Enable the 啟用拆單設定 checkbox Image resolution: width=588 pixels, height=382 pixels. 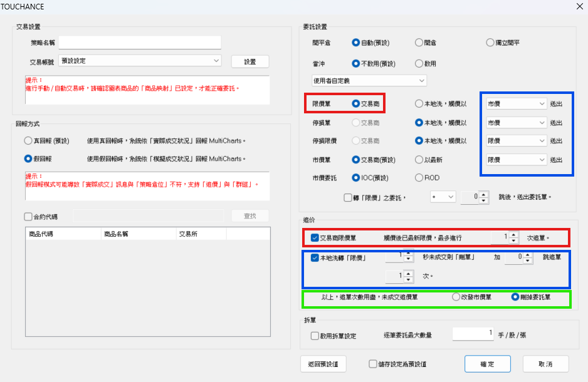[x=315, y=336]
